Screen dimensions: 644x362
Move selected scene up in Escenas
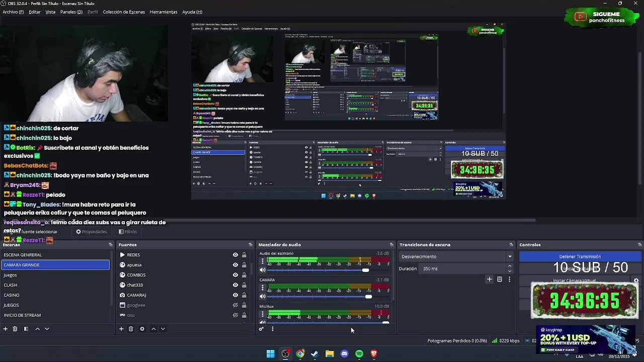(37, 329)
